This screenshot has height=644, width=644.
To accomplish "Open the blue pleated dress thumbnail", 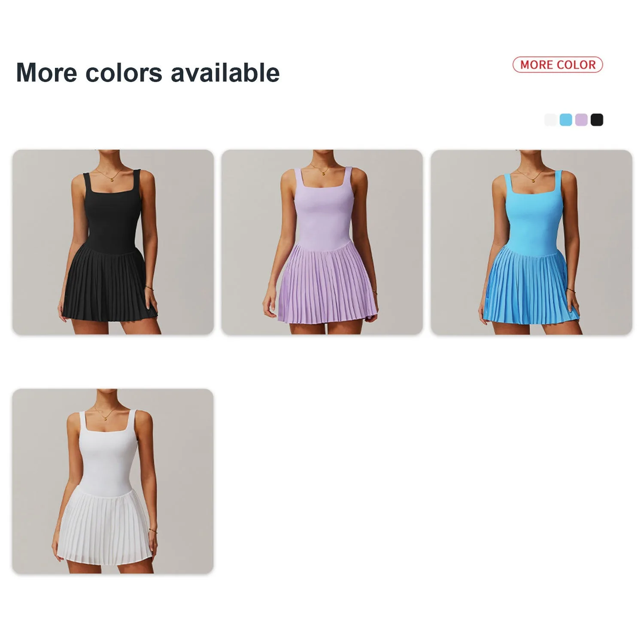I will (532, 242).
